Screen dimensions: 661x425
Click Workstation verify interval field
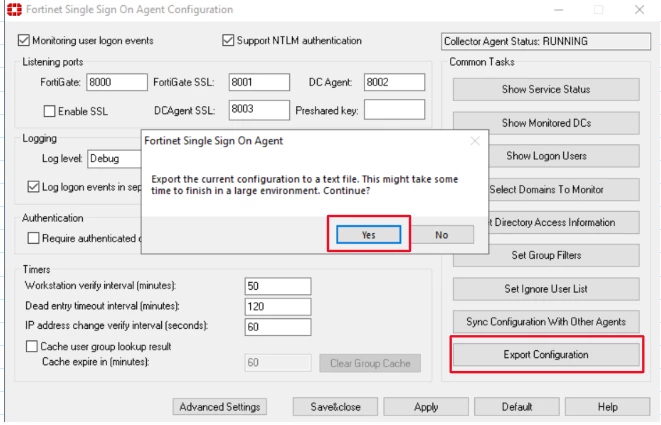[278, 286]
